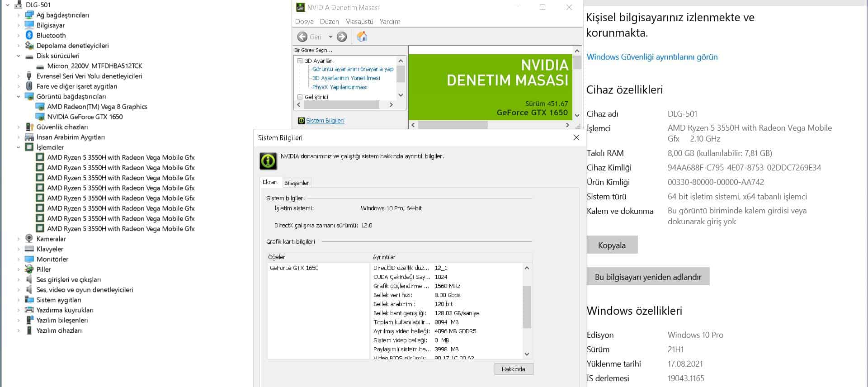Click the Güvenlik cihazları icon
The image size is (868, 387).
(x=29, y=127)
